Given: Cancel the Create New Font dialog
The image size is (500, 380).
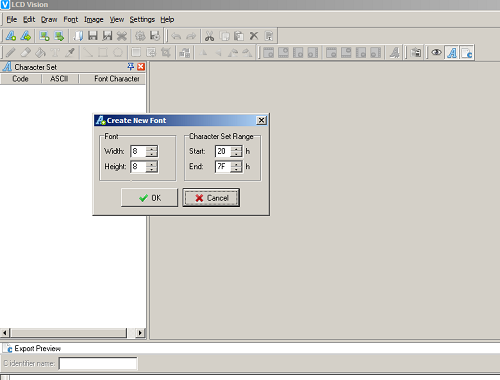Looking at the screenshot, I should [211, 198].
